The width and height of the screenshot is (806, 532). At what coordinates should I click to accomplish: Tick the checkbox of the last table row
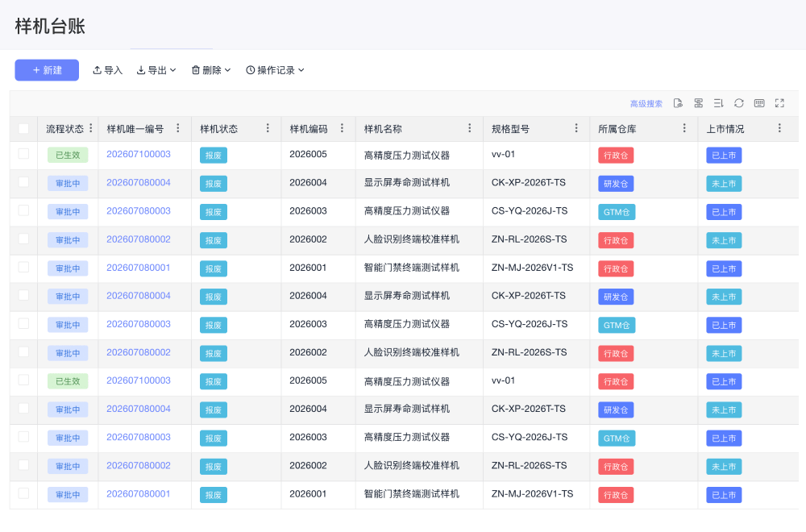tap(23, 493)
